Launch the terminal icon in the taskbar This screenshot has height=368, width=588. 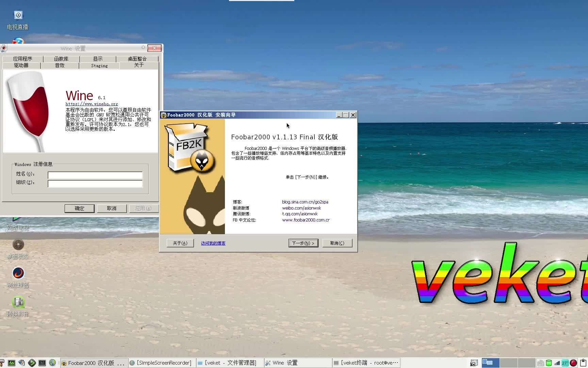click(x=42, y=363)
